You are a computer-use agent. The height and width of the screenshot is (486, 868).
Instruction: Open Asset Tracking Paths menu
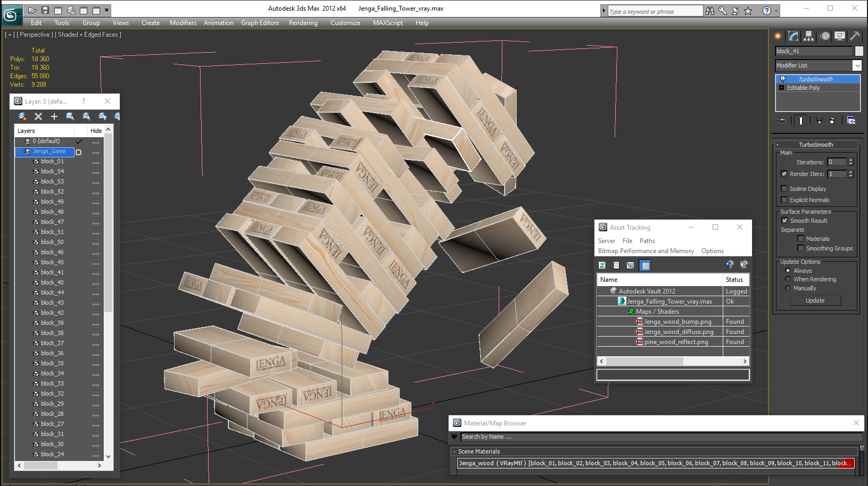647,241
